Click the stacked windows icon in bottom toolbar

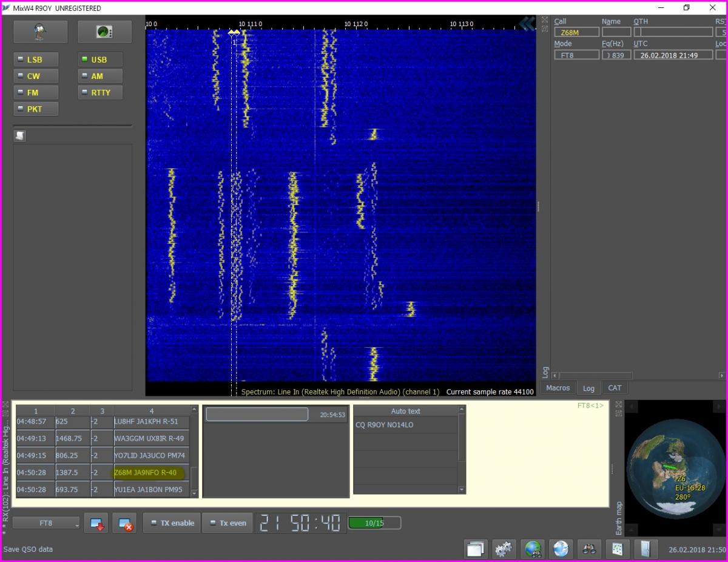476,549
